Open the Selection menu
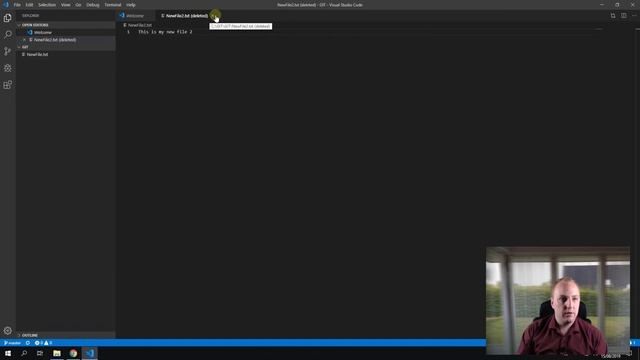The width and height of the screenshot is (640, 360). click(x=47, y=5)
